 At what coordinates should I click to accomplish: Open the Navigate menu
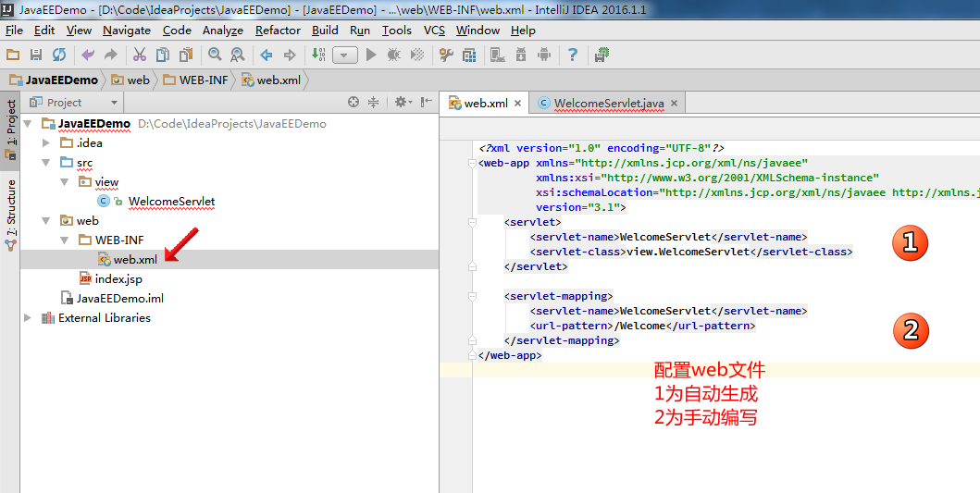127,30
